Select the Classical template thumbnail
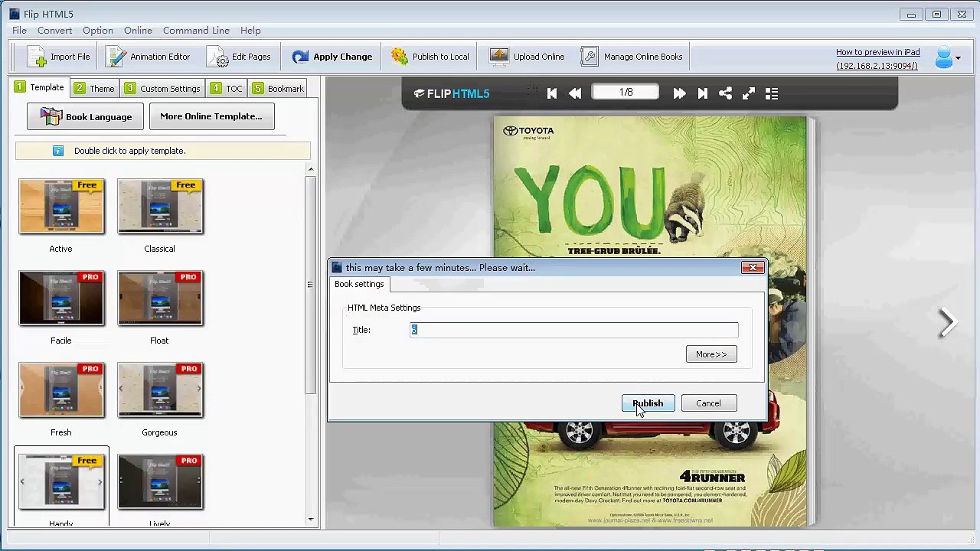Viewport: 980px width, 551px height. pos(160,207)
